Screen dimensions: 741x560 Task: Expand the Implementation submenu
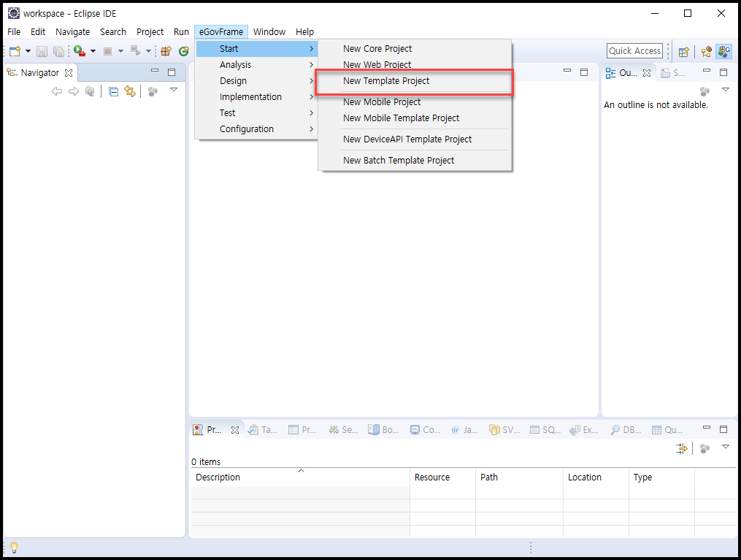(x=256, y=97)
